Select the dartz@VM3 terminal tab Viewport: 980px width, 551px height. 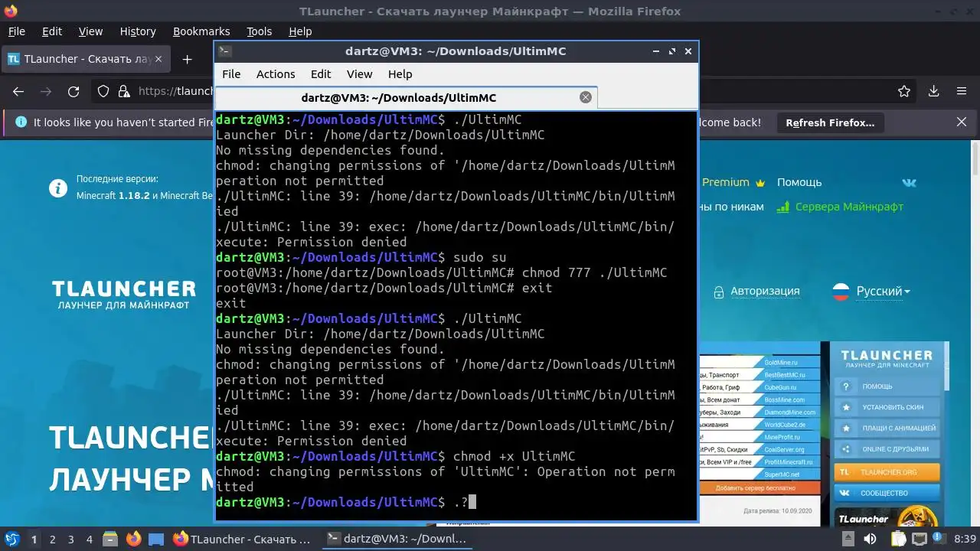(x=406, y=97)
